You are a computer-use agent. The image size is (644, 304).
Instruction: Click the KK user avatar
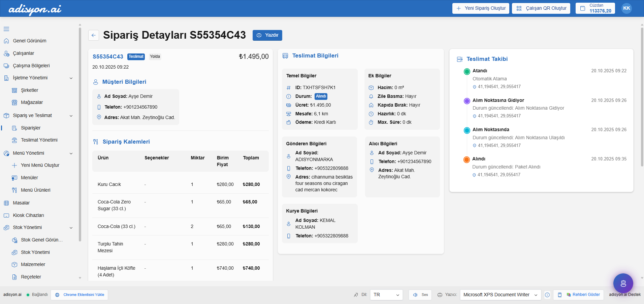(x=626, y=8)
